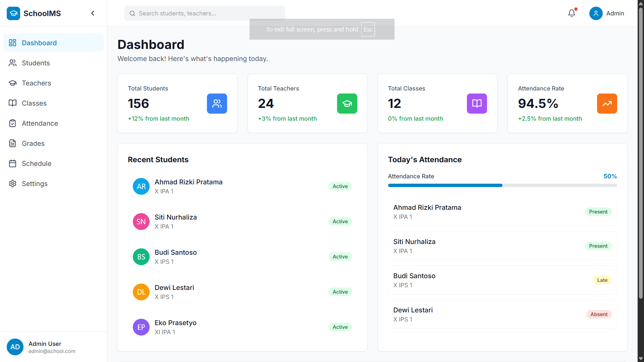Click the Admin avatar icon in the header

pos(596,13)
